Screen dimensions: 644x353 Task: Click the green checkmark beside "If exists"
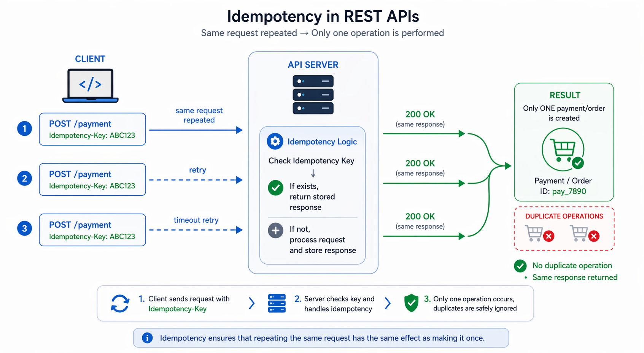(275, 188)
